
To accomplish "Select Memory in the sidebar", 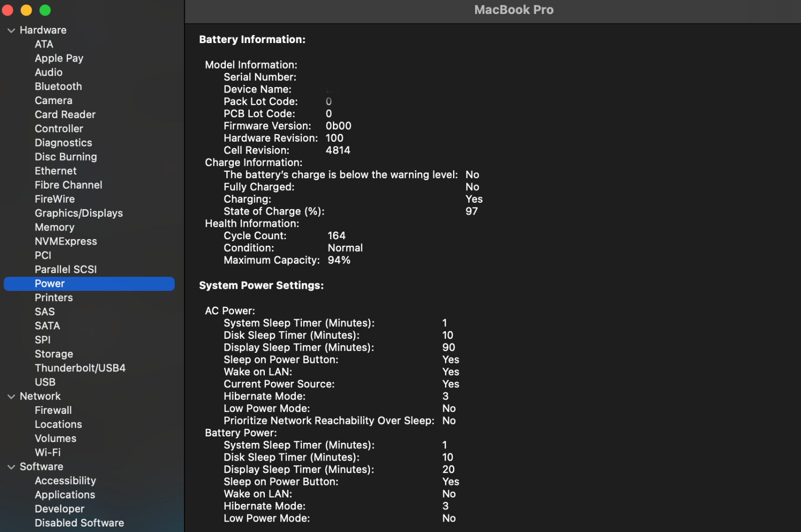I will (x=55, y=227).
